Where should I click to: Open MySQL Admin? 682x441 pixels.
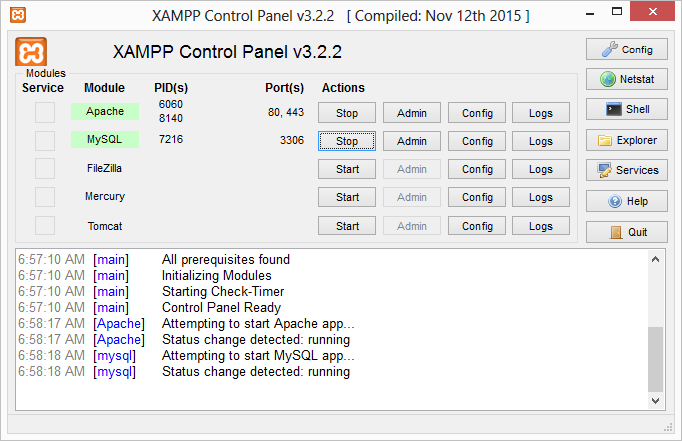411,141
